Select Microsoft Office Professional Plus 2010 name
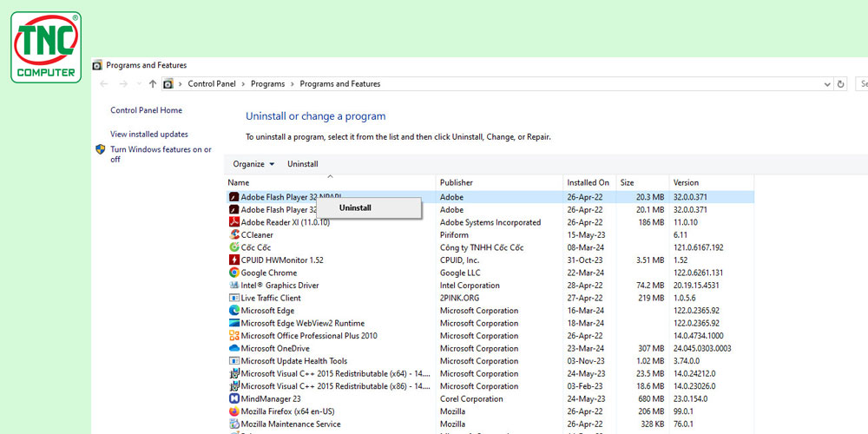 309,336
